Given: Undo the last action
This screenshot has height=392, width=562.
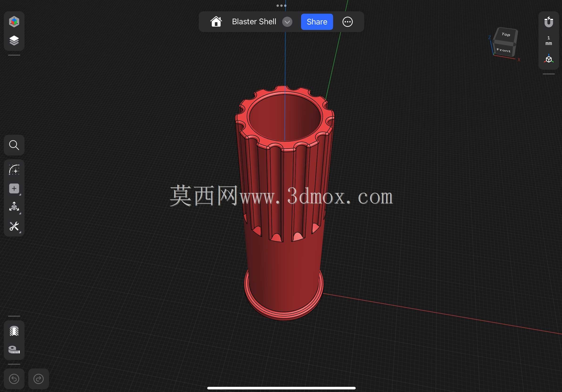Looking at the screenshot, I should click(x=14, y=379).
